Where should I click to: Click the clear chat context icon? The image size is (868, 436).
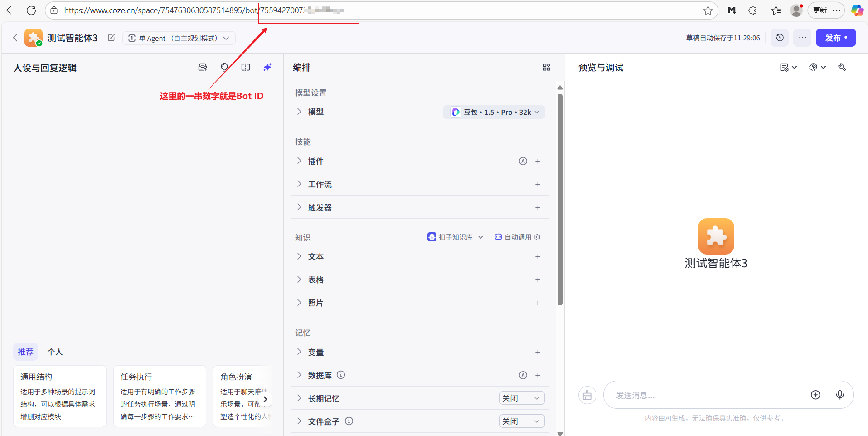click(587, 395)
